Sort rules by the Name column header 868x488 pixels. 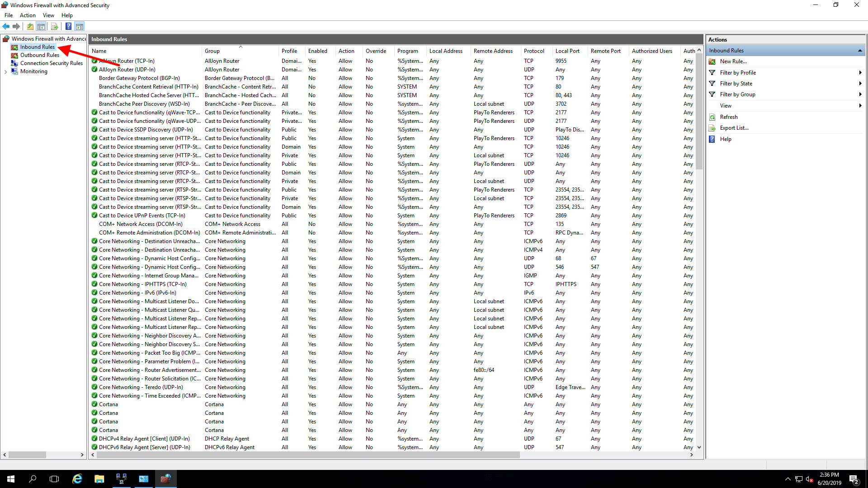(145, 51)
